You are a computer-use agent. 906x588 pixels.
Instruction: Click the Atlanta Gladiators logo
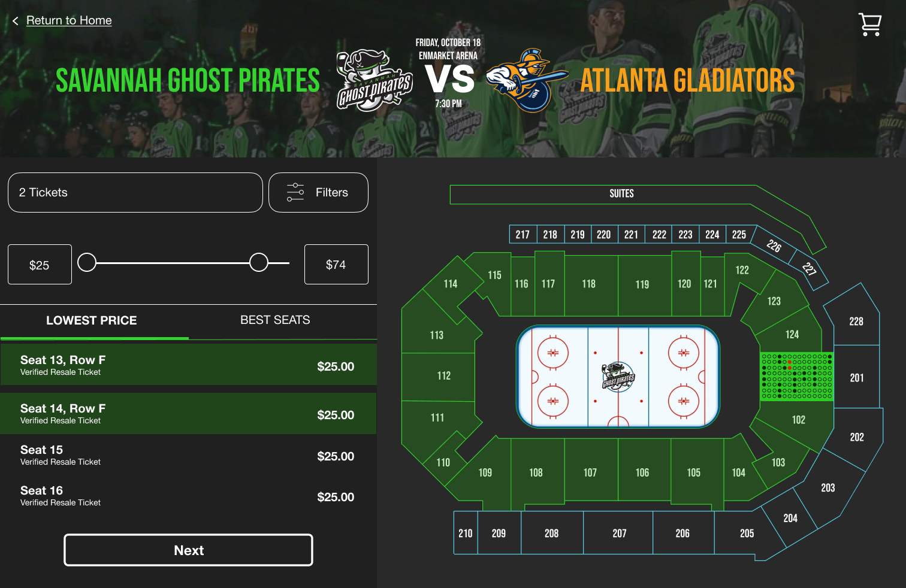526,81
